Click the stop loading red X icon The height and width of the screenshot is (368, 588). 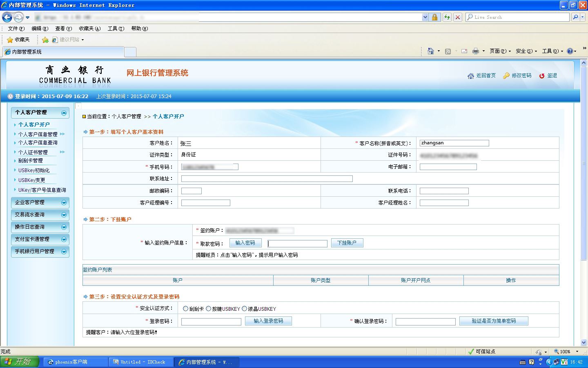pos(458,17)
